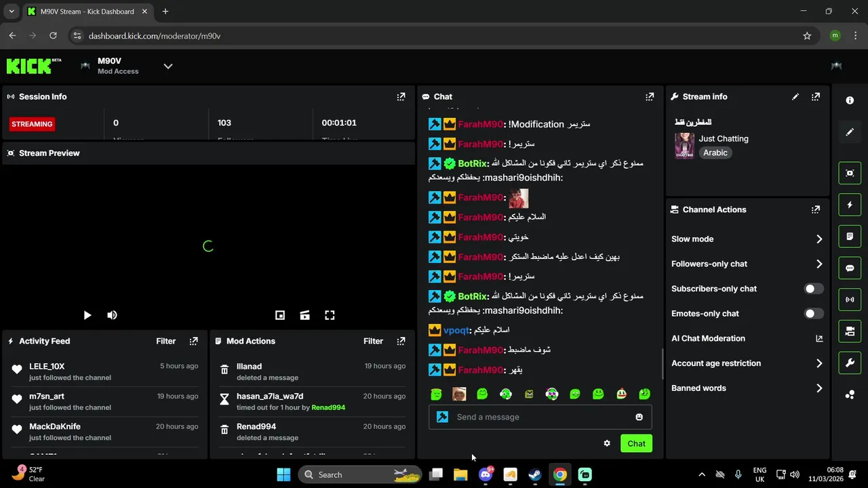Open Windows Start menu
The height and width of the screenshot is (488, 868).
coord(283,474)
